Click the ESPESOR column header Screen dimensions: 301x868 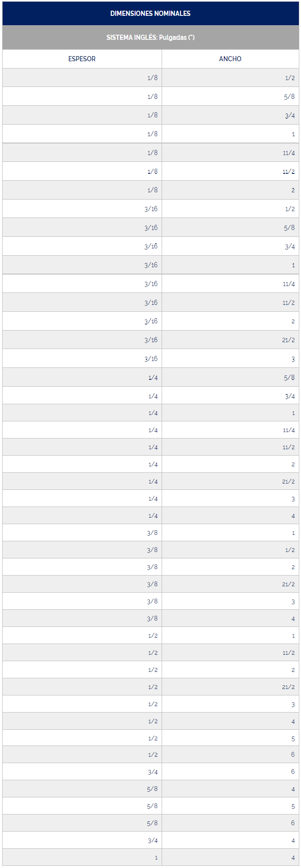click(x=82, y=59)
